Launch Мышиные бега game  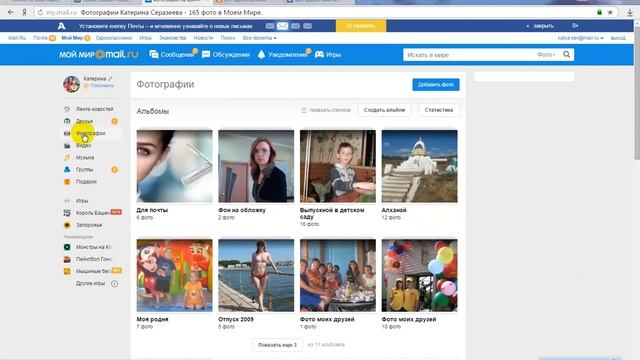point(93,271)
